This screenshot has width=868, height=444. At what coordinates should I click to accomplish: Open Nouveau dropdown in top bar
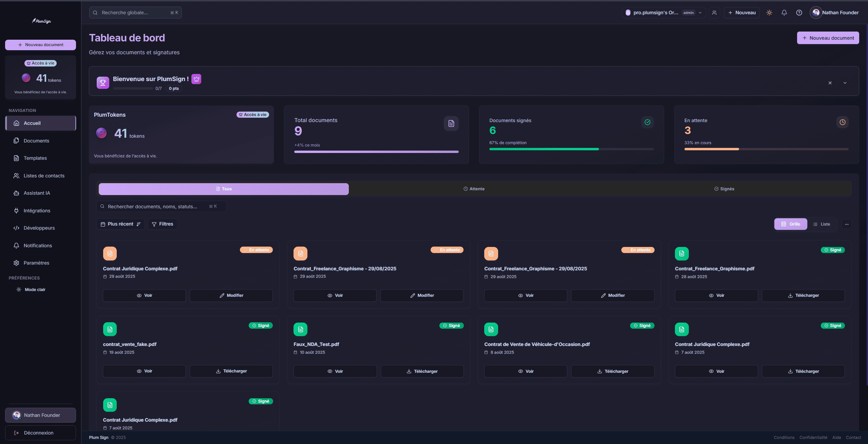[742, 13]
